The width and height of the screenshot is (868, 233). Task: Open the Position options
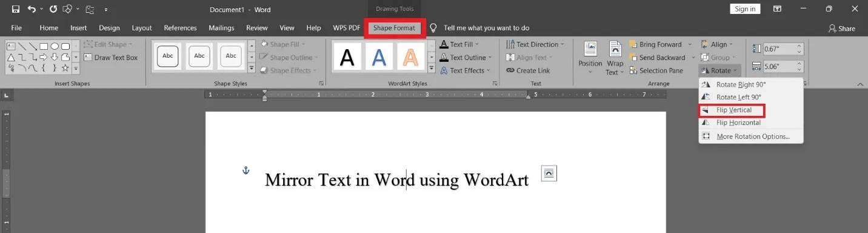point(590,58)
